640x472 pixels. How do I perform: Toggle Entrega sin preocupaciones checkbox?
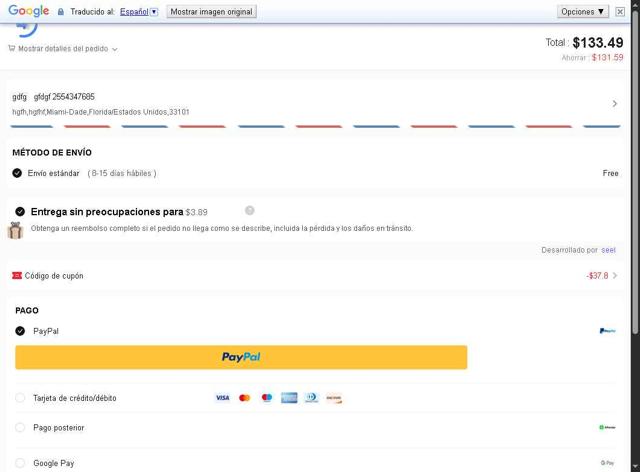pyautogui.click(x=20, y=212)
